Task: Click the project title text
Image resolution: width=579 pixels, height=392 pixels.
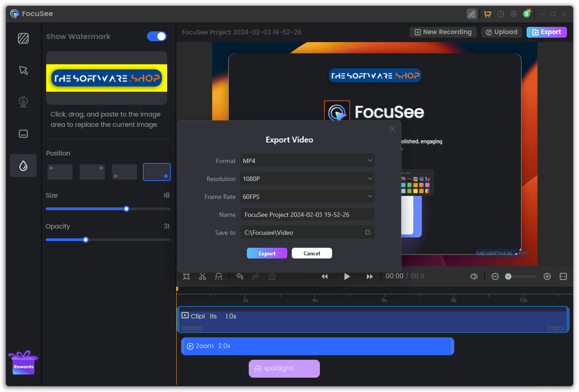Action: (242, 32)
